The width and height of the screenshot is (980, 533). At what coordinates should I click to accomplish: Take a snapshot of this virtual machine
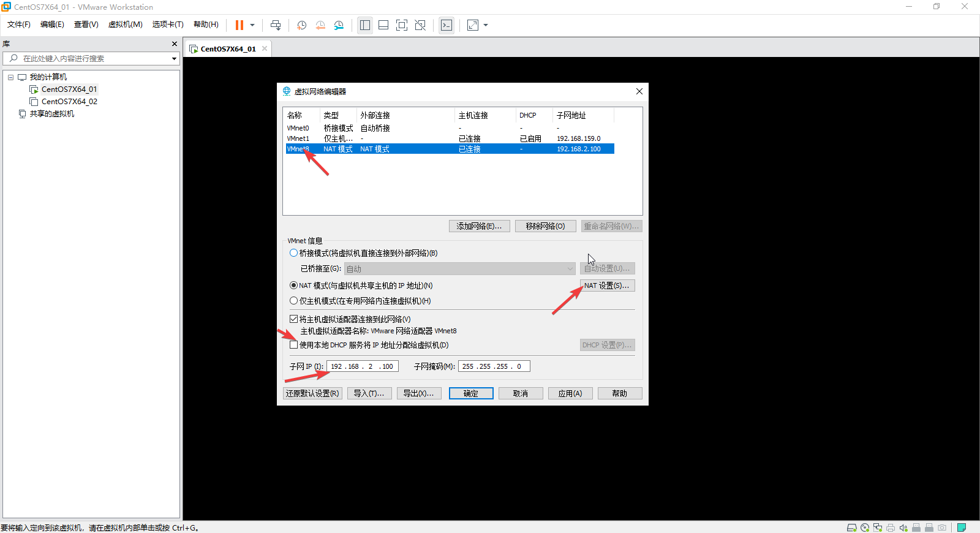302,25
